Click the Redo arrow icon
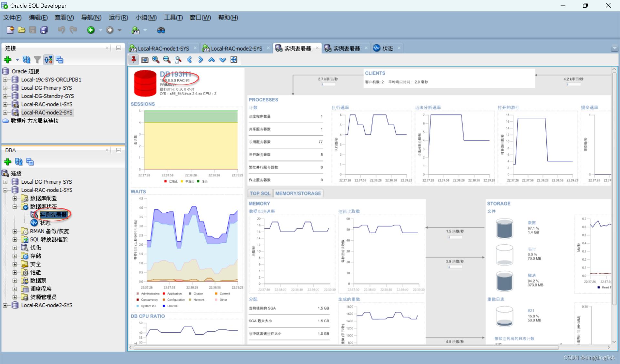 (73, 30)
